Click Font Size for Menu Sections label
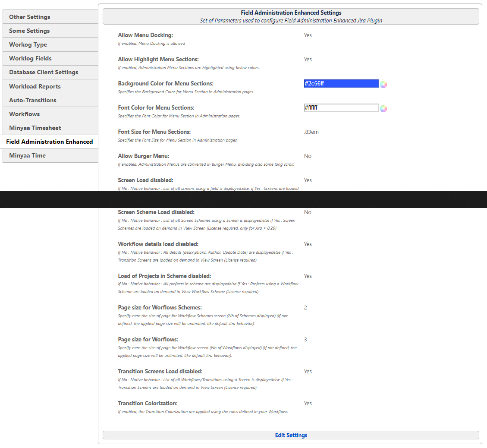The image size is (487, 448). [x=154, y=132]
